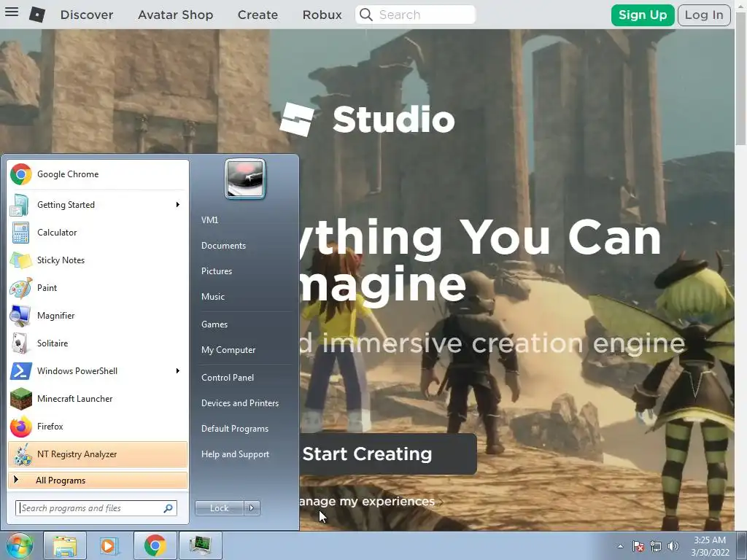Click the Paint palette icon
Viewport: 747px width, 560px height.
pos(21,287)
